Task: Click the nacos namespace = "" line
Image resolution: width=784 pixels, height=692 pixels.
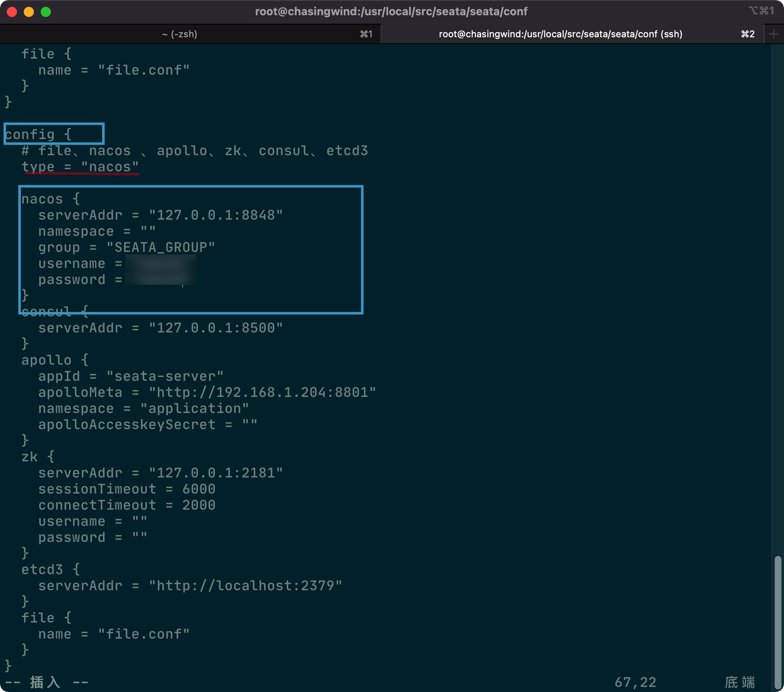Action: (x=97, y=231)
